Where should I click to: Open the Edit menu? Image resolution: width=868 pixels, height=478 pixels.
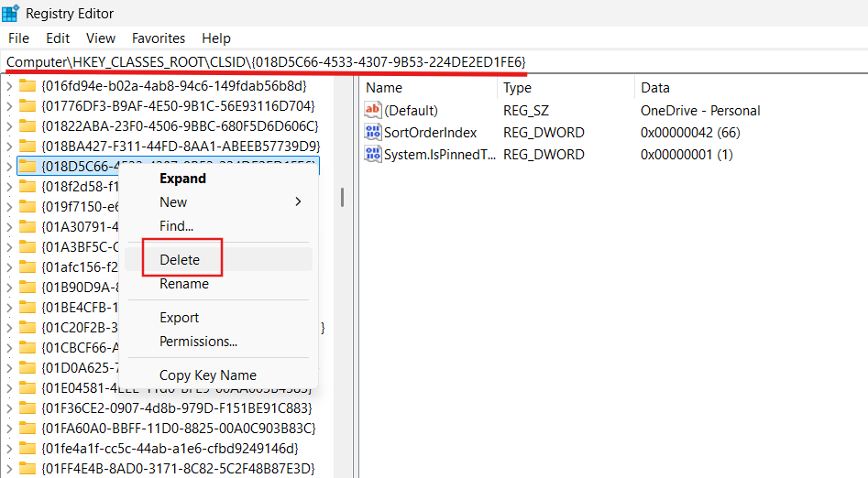[58, 38]
